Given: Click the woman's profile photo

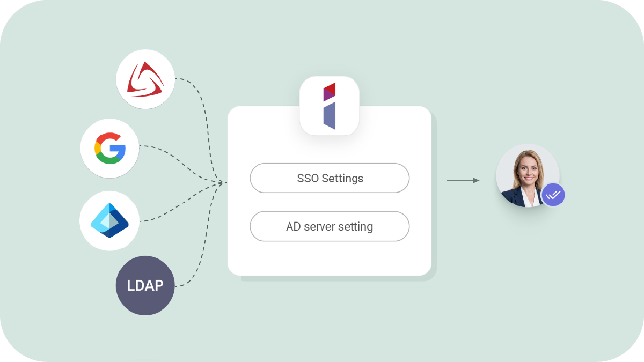Looking at the screenshot, I should point(528,175).
